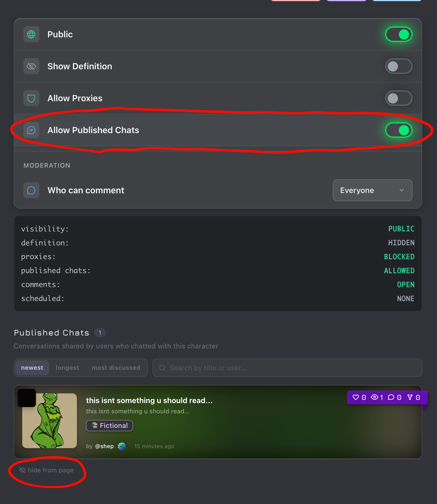Click the chat bubble icon beside Allow Published Chats
Image resolution: width=437 pixels, height=504 pixels.
[31, 130]
